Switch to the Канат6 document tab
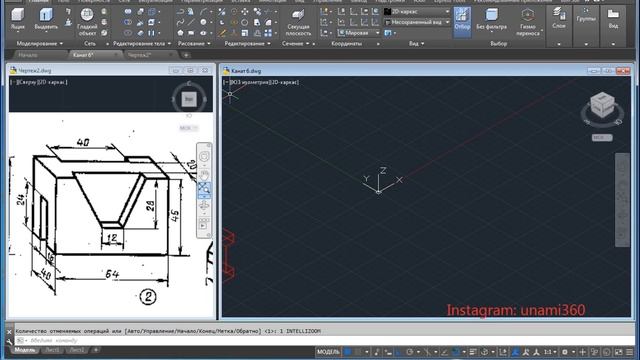Screen dimensions: 640x360 click(83, 55)
